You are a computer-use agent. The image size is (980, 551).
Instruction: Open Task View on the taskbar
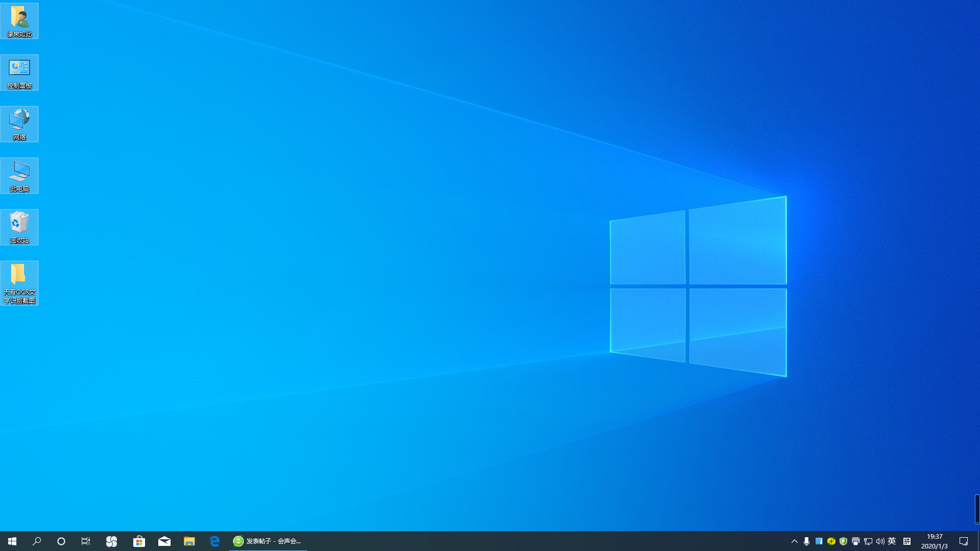point(86,541)
